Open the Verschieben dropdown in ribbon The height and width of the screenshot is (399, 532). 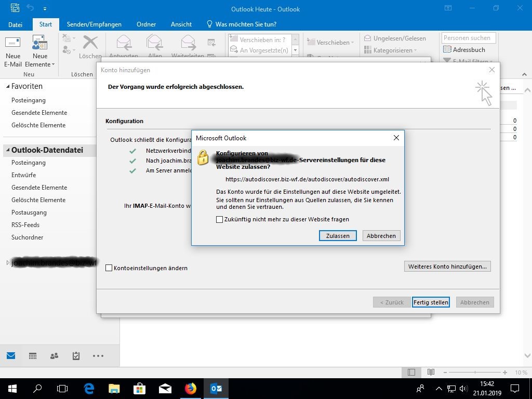pyautogui.click(x=330, y=43)
